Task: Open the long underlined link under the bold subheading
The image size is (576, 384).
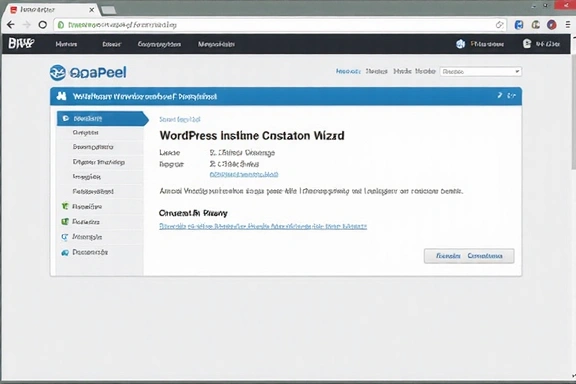Action: 263,226
